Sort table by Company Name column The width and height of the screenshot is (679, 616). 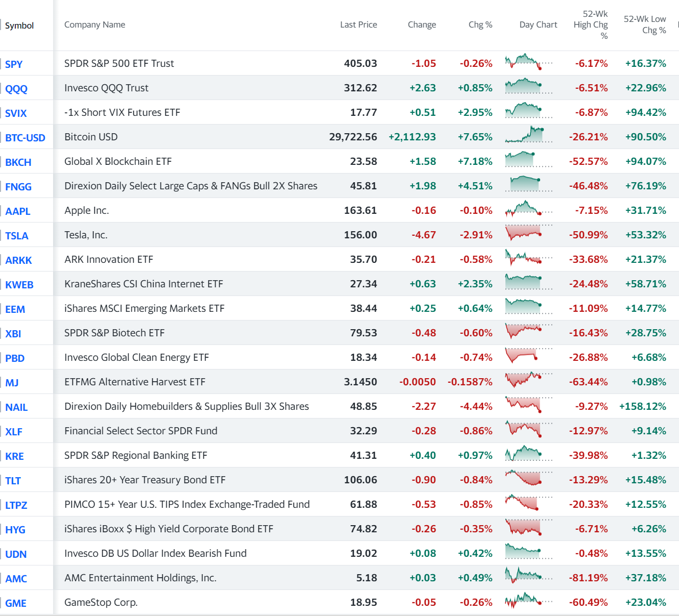(94, 24)
